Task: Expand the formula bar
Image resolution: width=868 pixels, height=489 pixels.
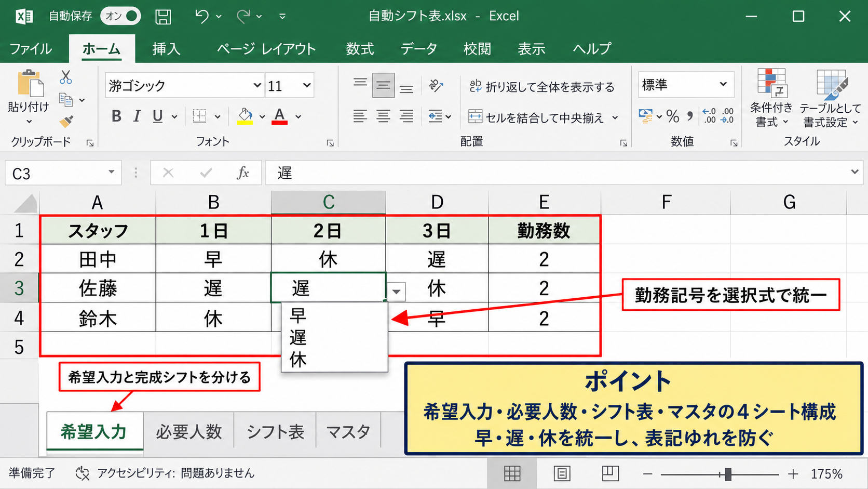Action: point(855,172)
